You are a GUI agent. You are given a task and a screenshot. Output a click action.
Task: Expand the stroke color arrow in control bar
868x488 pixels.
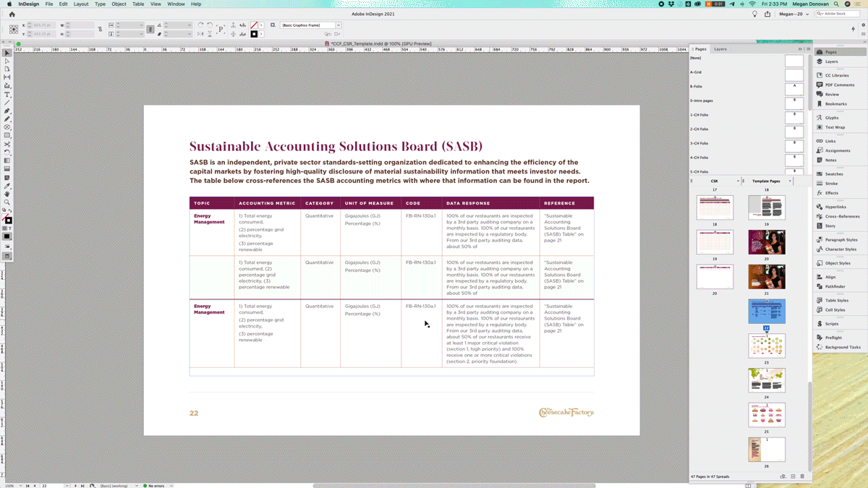click(x=261, y=34)
